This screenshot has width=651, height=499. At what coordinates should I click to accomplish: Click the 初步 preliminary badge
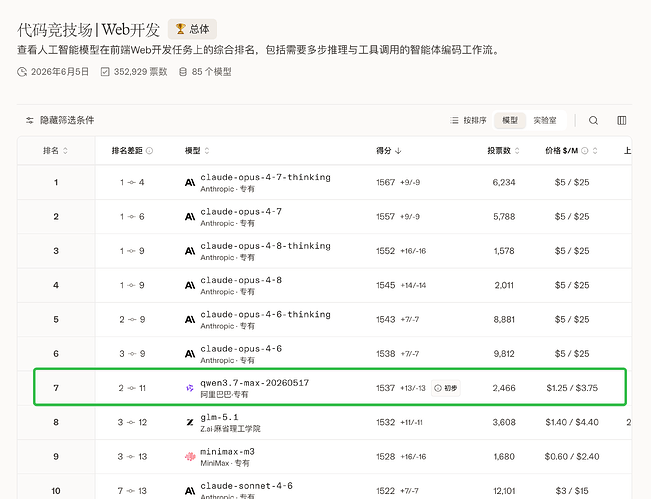point(445,388)
